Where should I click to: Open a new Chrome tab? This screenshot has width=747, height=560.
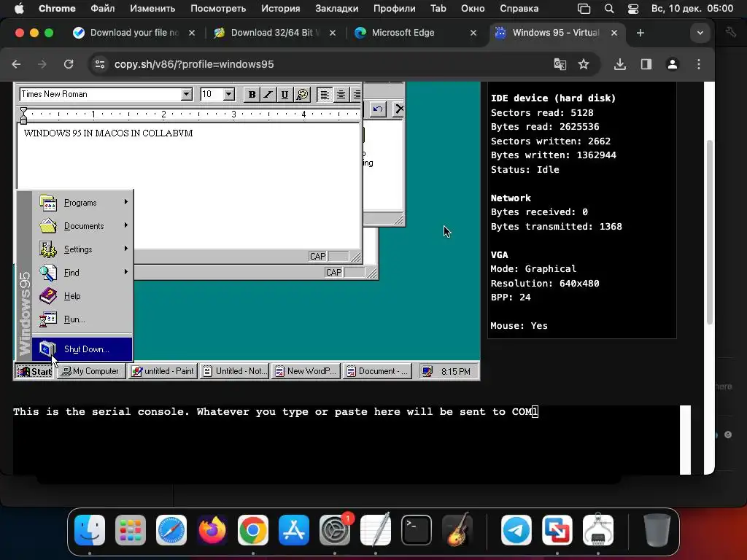(640, 33)
